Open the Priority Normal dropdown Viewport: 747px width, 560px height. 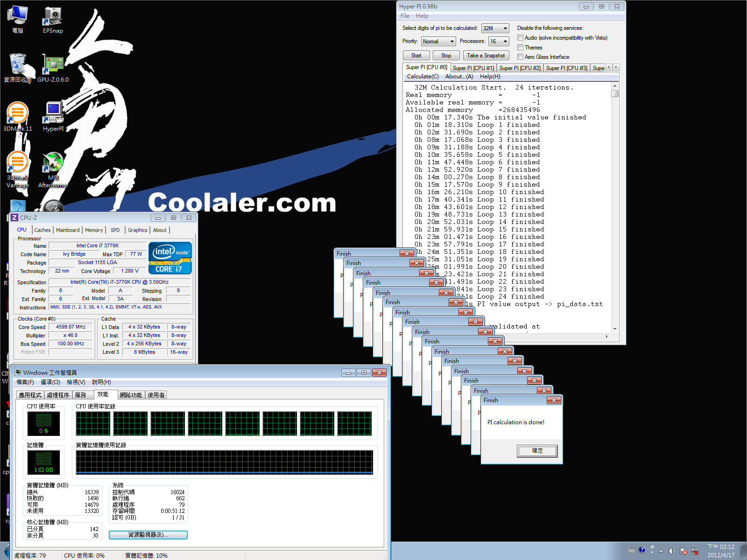click(438, 41)
